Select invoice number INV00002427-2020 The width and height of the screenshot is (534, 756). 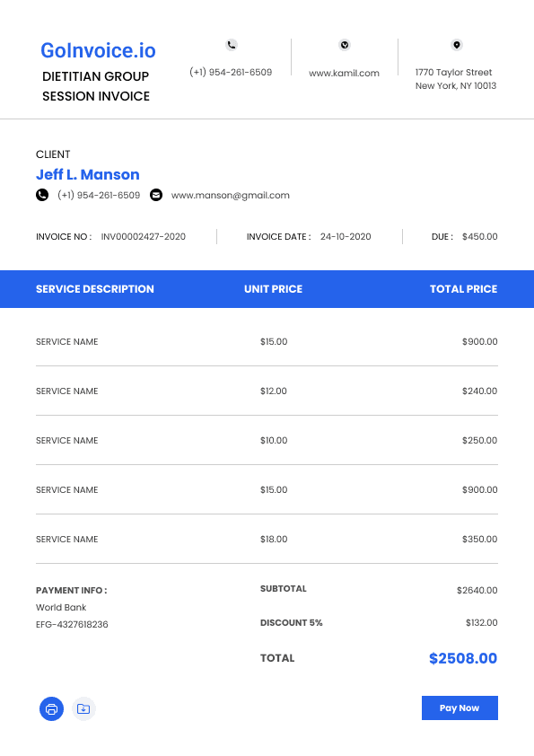[x=143, y=237]
